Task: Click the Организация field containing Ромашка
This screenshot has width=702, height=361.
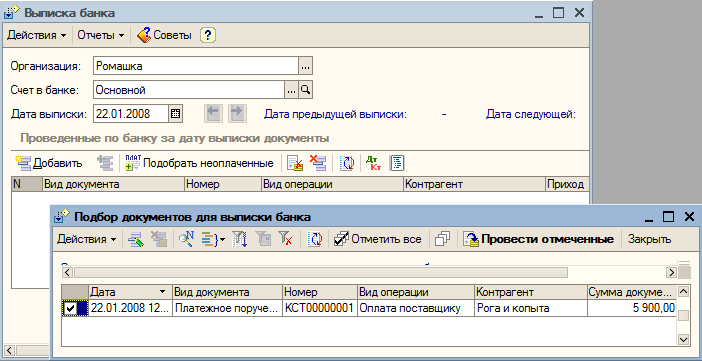Action: [196, 66]
